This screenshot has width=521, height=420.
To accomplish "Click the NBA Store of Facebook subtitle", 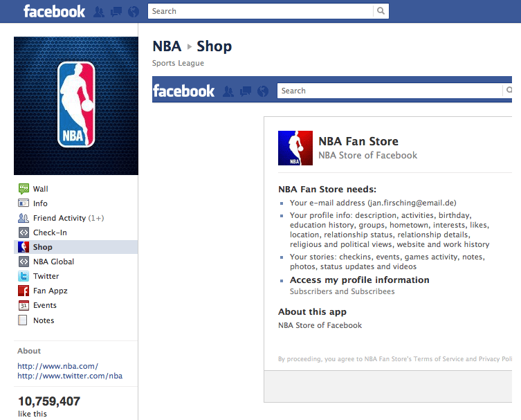I will click(368, 155).
